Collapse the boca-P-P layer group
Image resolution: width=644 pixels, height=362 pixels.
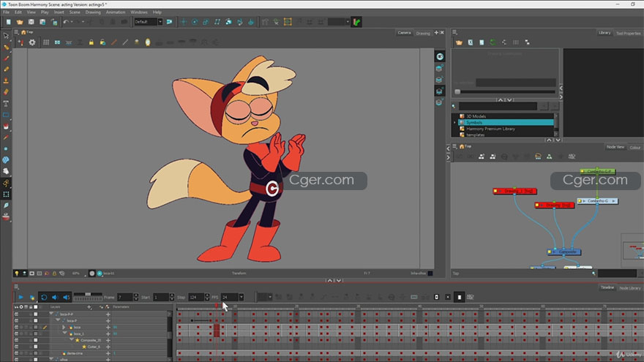[x=51, y=314]
